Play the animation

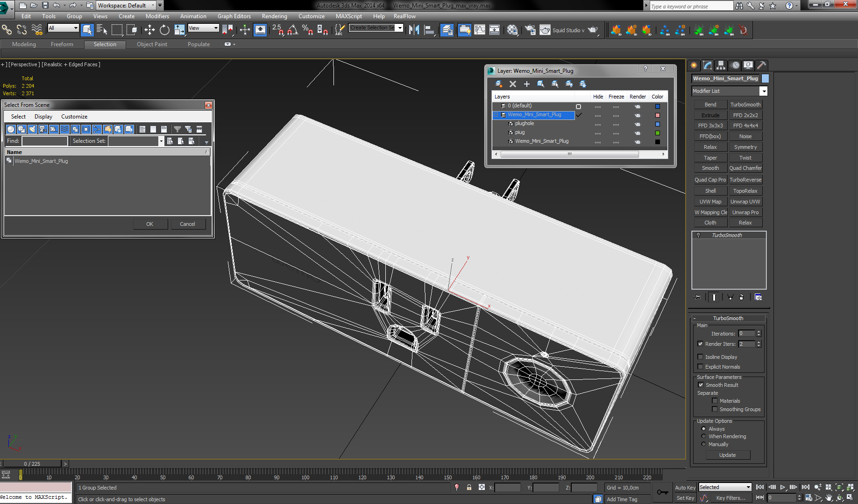click(x=783, y=487)
